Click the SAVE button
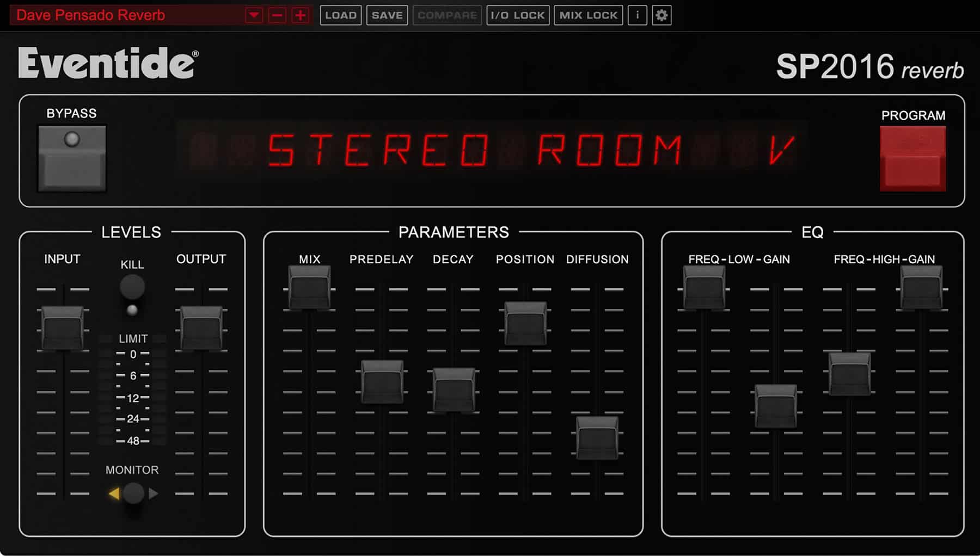 (387, 15)
